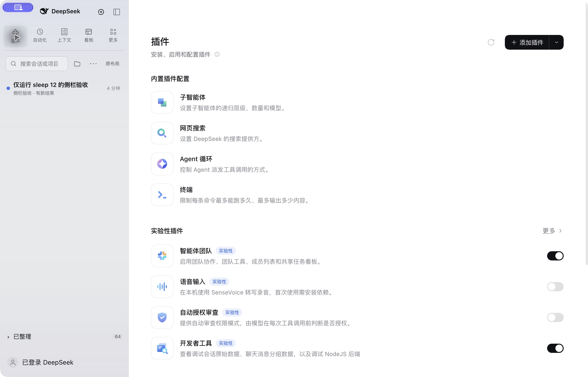Click 已登录 DeepSeek account label
This screenshot has height=377, width=588.
click(x=48, y=362)
